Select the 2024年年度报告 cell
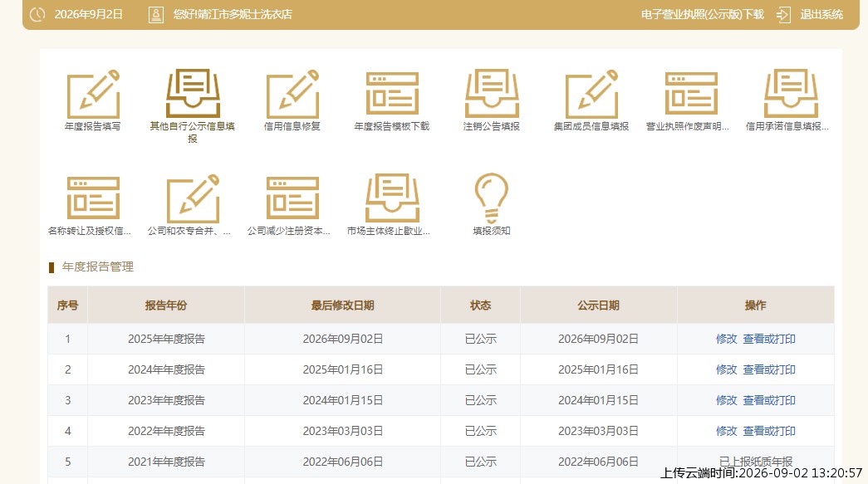 coord(166,369)
